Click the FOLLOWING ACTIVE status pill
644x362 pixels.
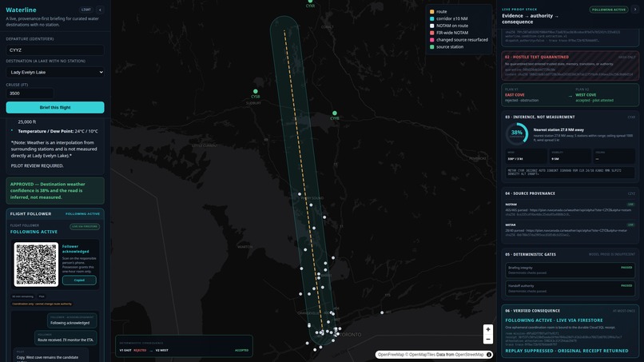pyautogui.click(x=609, y=10)
